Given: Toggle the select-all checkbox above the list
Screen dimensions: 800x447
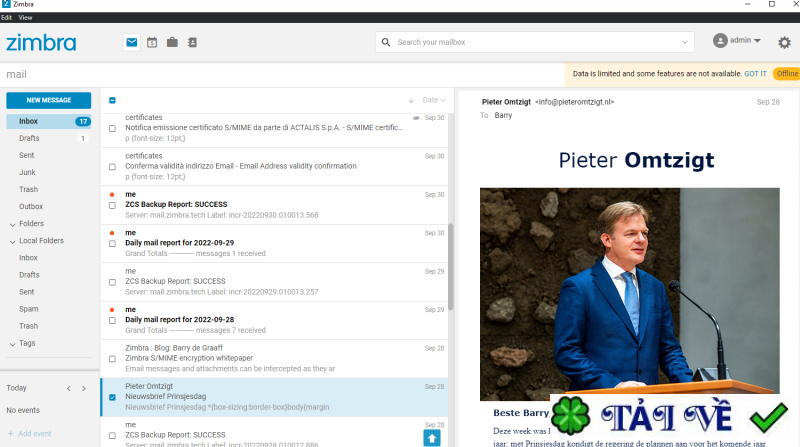Looking at the screenshot, I should 112,101.
